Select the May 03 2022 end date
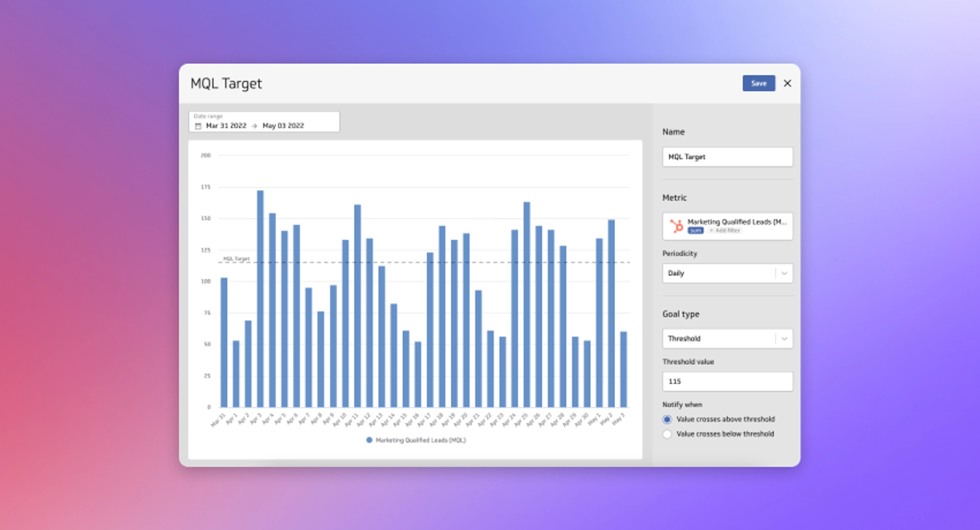Viewport: 980px width, 530px height. [x=283, y=125]
